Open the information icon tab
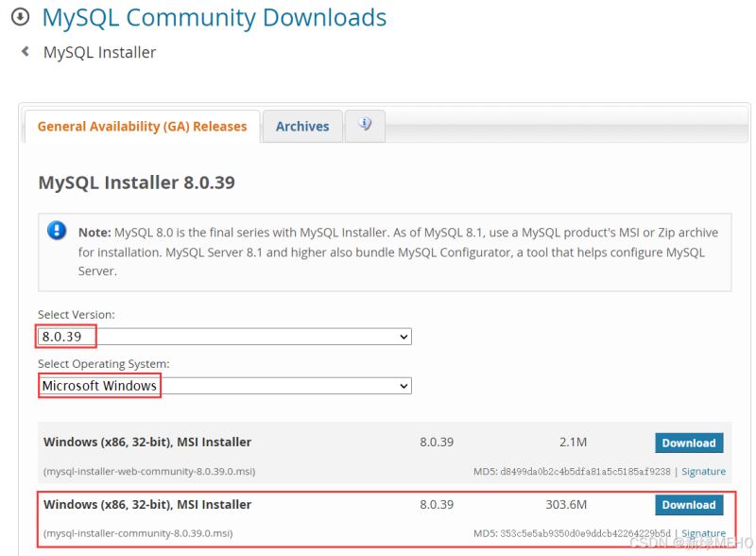The height and width of the screenshot is (556, 756). (365, 126)
